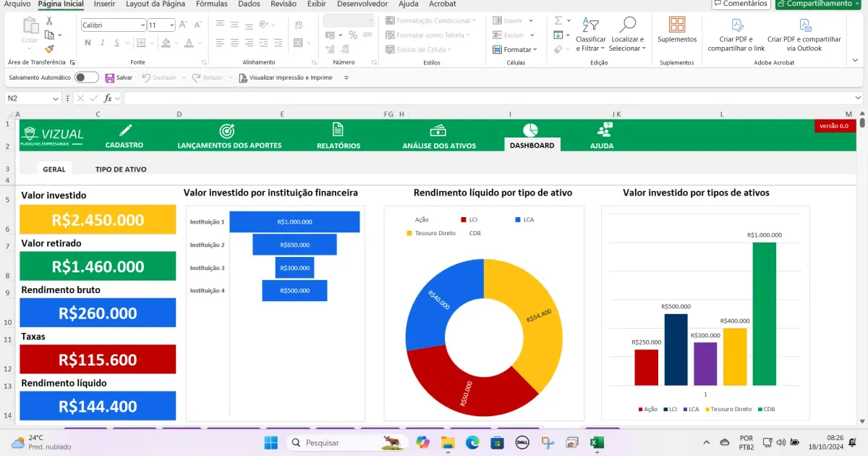Open RELATÓRIOS document icon
Screen dimensions: 868x456
click(x=338, y=130)
